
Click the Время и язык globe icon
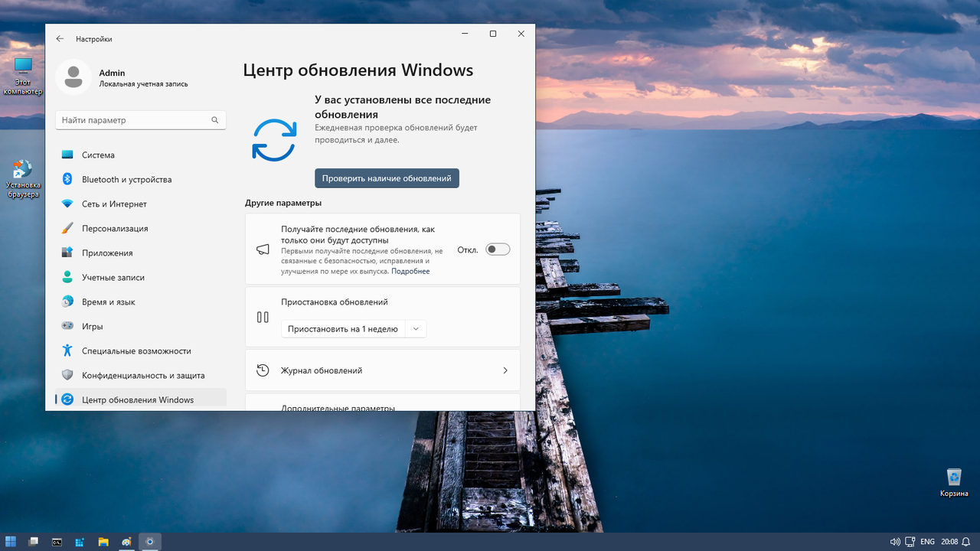(x=67, y=302)
